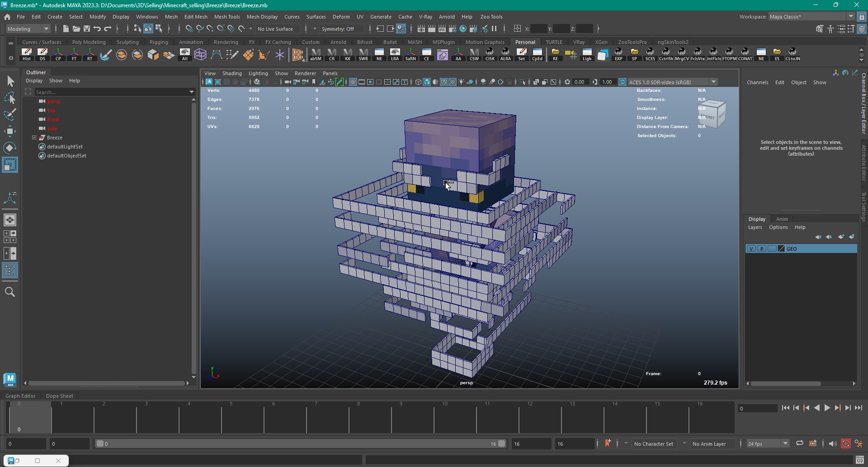
Task: Toggle GEO layer visibility V box
Action: [751, 249]
